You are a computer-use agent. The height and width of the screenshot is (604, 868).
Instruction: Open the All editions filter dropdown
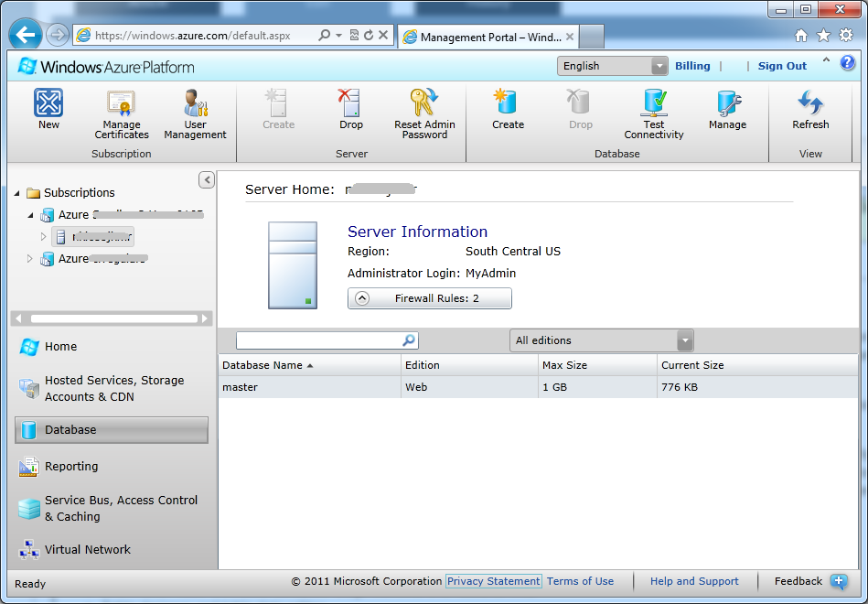[x=601, y=340]
